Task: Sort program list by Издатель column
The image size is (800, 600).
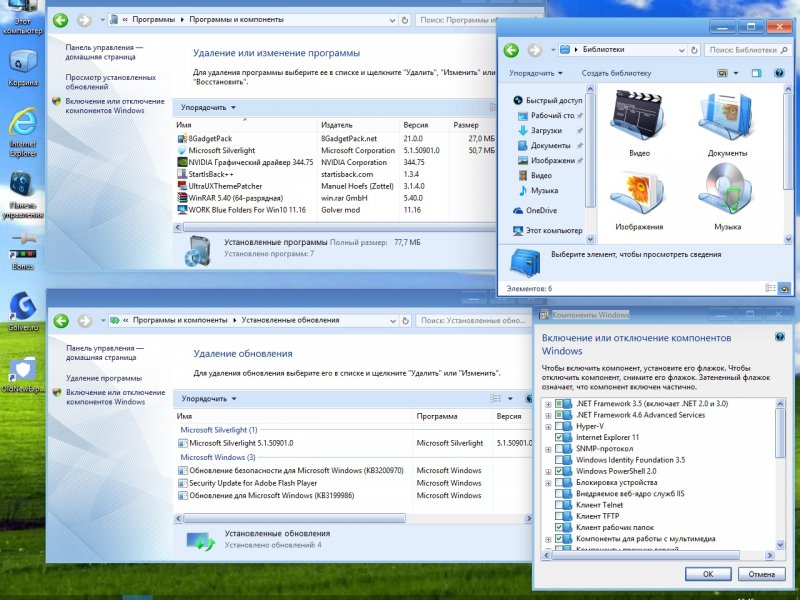Action: (x=358, y=125)
